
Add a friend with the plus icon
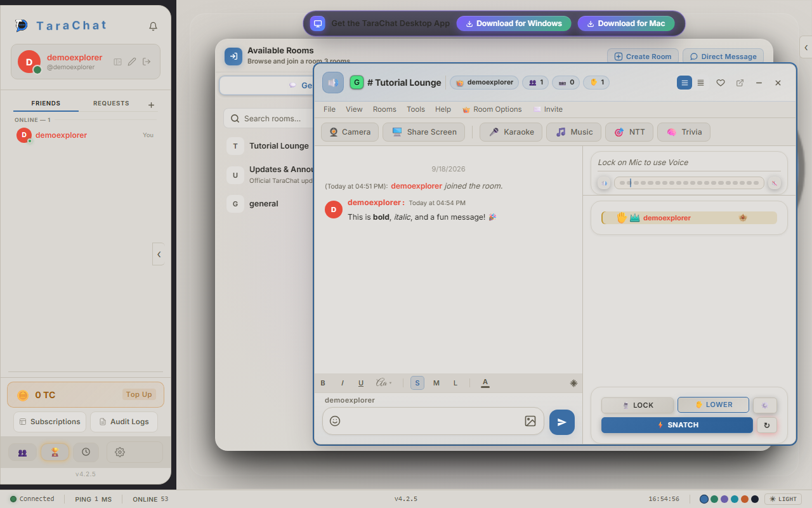pos(151,105)
